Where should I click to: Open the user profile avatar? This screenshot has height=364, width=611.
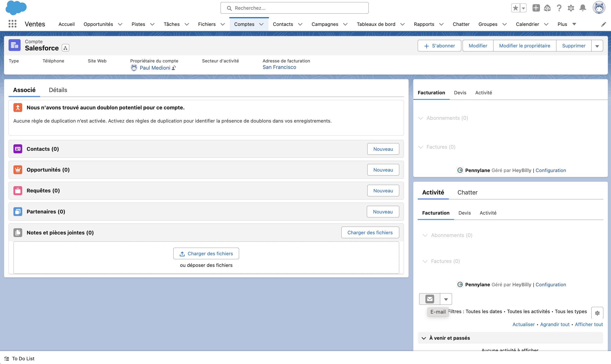[x=599, y=8]
